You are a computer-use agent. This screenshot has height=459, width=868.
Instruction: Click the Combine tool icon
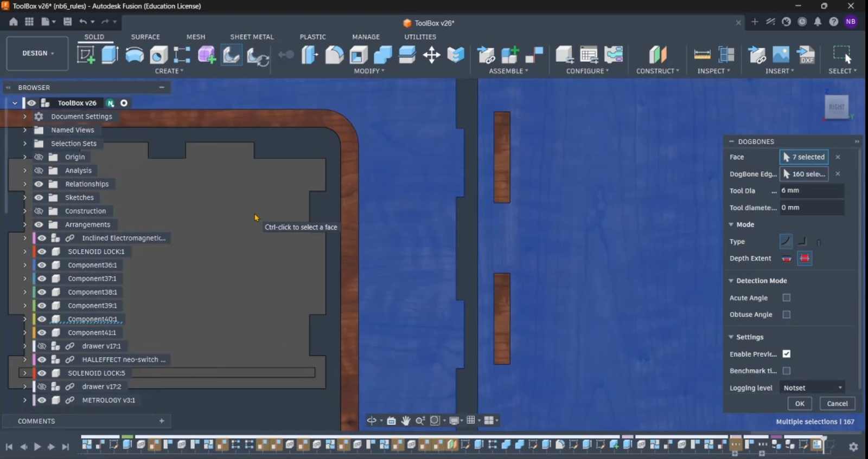[x=383, y=55]
